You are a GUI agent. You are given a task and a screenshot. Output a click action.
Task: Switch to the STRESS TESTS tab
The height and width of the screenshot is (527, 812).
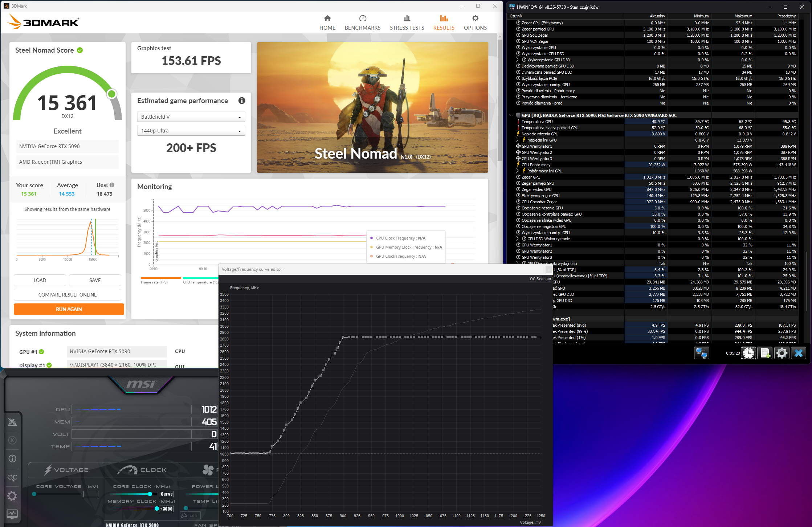(x=407, y=23)
